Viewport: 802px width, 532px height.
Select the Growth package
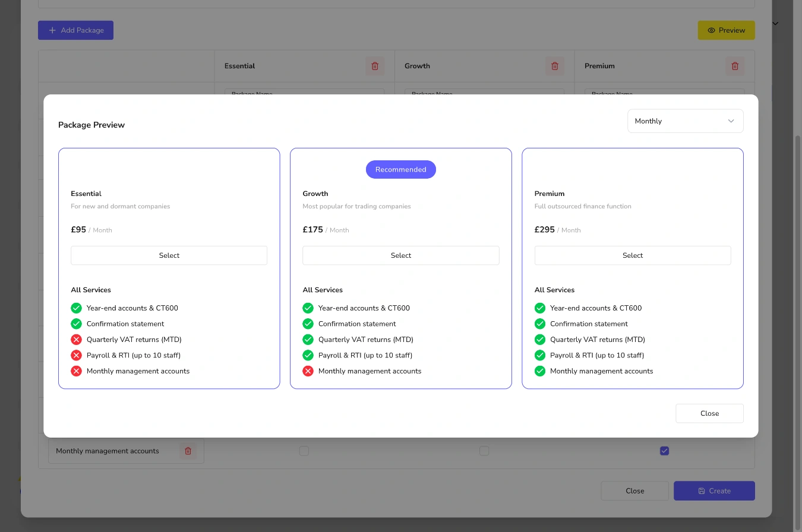[x=400, y=255]
